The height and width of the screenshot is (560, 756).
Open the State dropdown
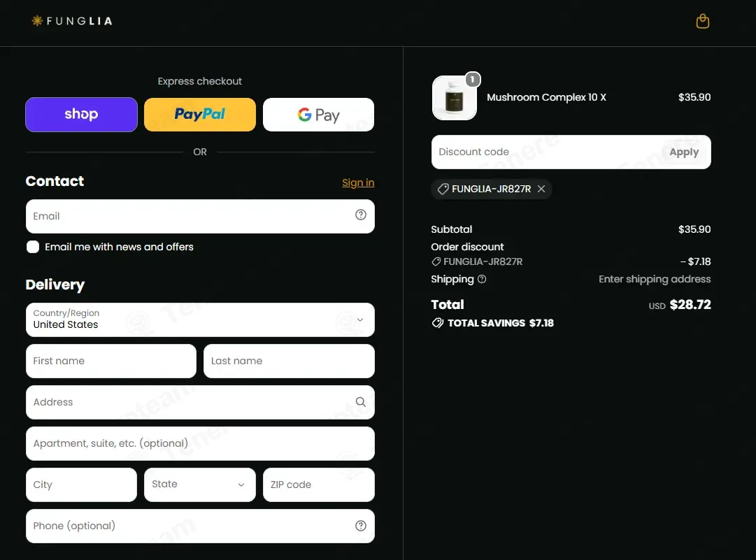click(199, 484)
